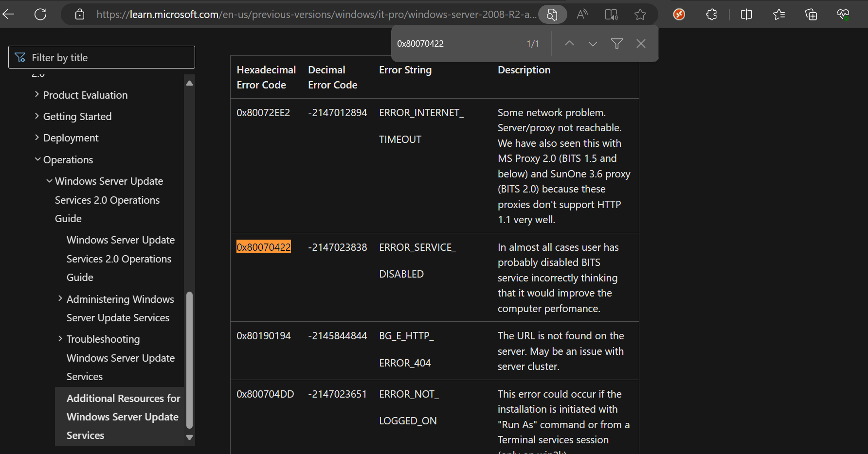Screen dimensions: 868x454
Task: Click decimal code -2147023838
Action: coord(337,247)
